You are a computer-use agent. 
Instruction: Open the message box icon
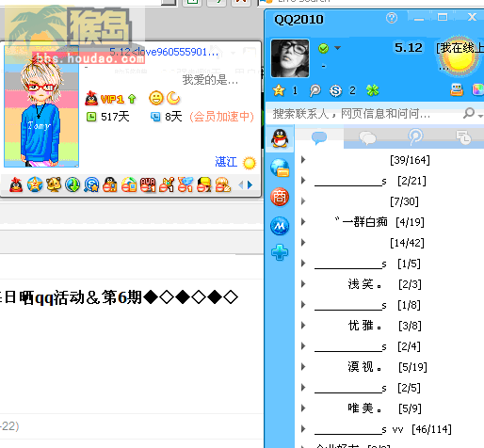(x=457, y=90)
